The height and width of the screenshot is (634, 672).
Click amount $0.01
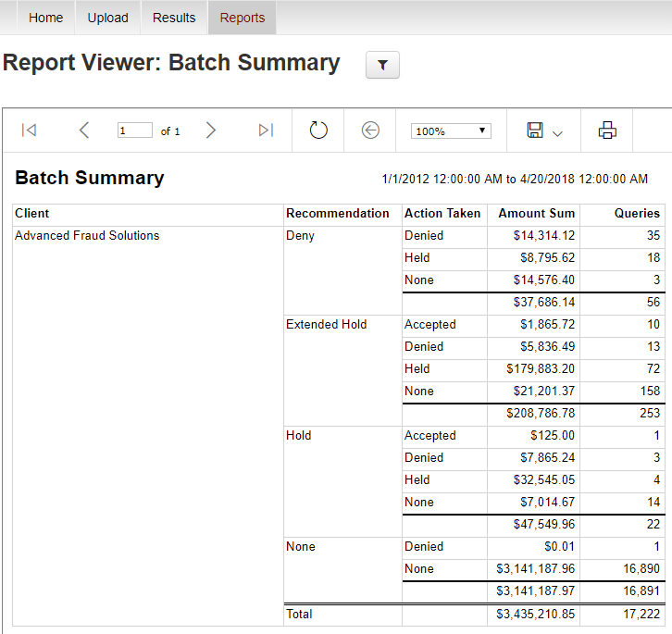click(x=559, y=547)
